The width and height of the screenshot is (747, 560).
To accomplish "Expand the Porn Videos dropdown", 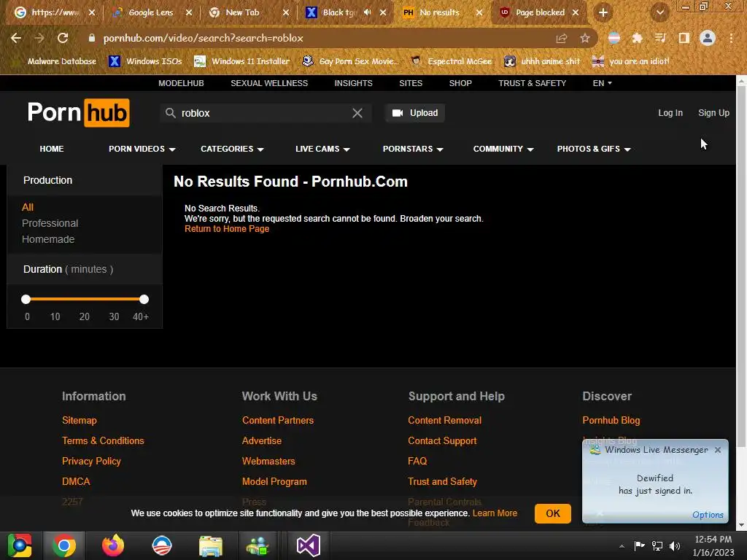I will click(142, 149).
